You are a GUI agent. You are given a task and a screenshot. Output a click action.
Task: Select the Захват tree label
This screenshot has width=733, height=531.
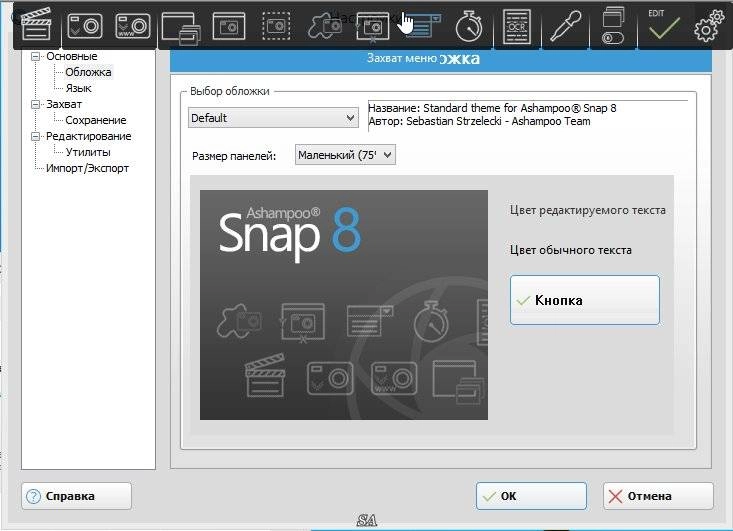pos(64,104)
